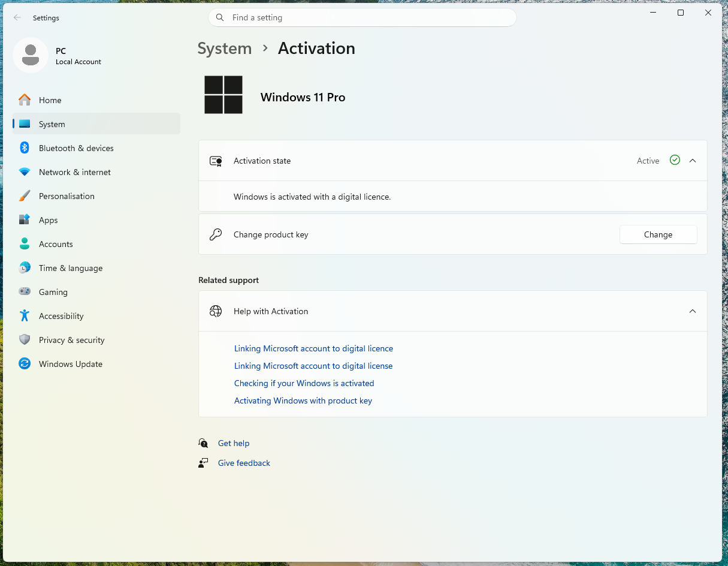The width and height of the screenshot is (728, 566).
Task: Click the Get help link
Action: pyautogui.click(x=234, y=443)
